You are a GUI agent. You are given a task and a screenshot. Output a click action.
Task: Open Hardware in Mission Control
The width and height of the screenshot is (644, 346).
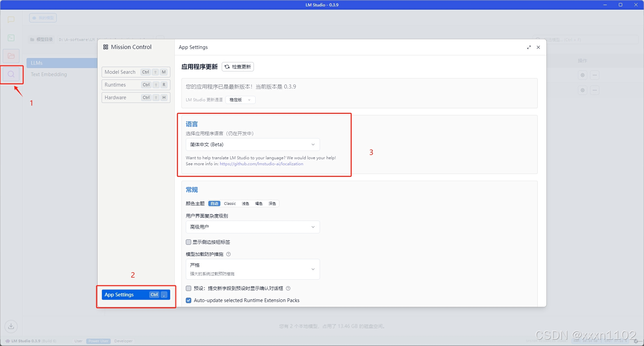136,98
